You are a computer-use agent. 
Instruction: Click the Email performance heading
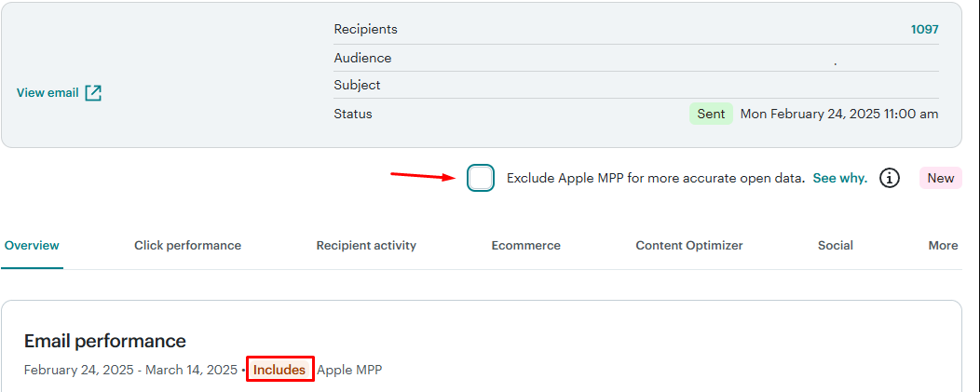[x=105, y=342]
